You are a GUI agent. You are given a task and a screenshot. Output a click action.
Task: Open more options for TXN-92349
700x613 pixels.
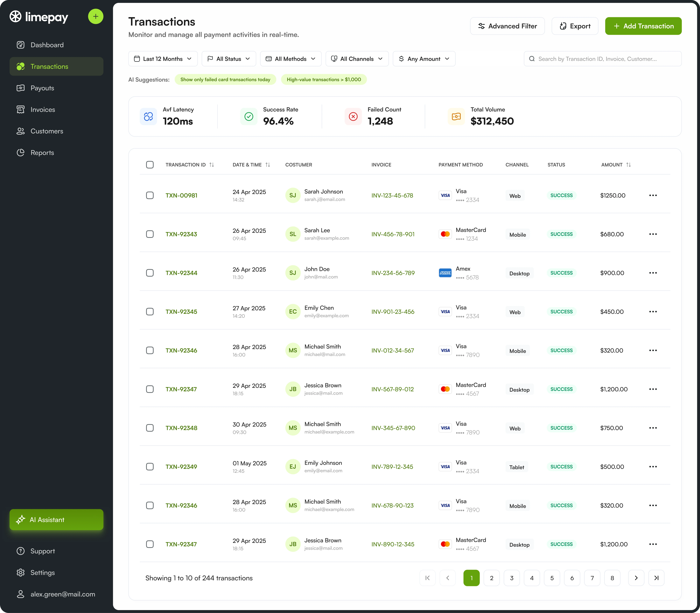653,467
